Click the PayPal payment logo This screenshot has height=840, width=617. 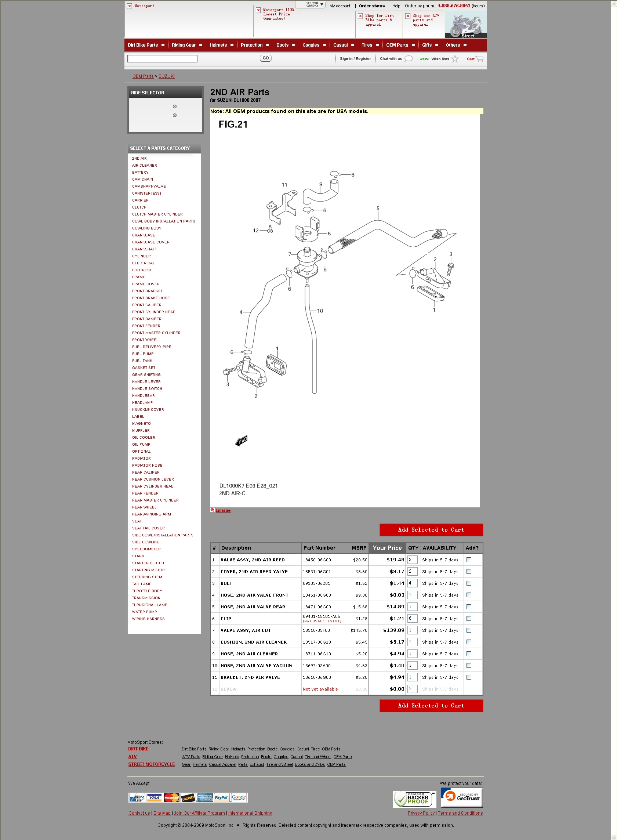click(221, 798)
